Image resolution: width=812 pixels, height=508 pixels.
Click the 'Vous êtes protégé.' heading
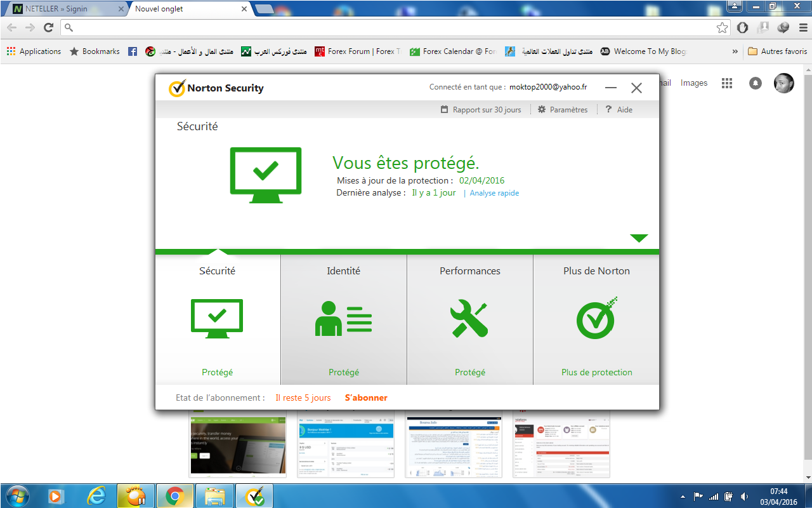406,163
